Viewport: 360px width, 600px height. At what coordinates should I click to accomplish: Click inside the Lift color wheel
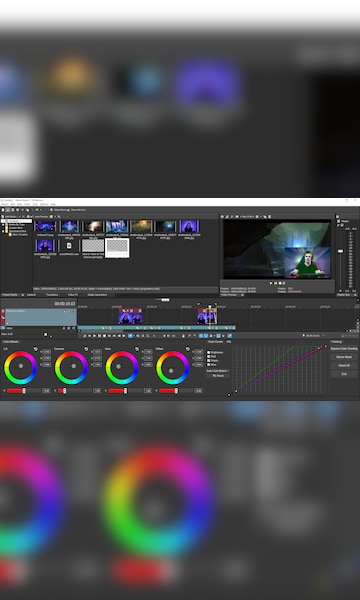coord(21,368)
